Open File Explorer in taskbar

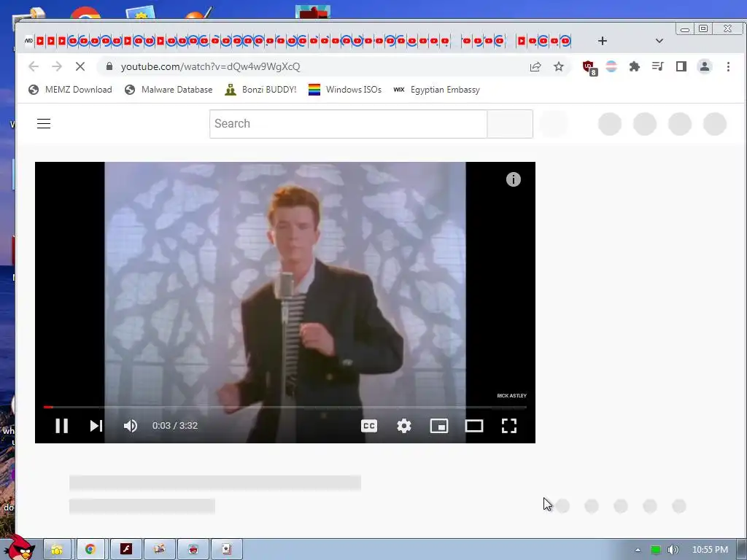point(57,550)
